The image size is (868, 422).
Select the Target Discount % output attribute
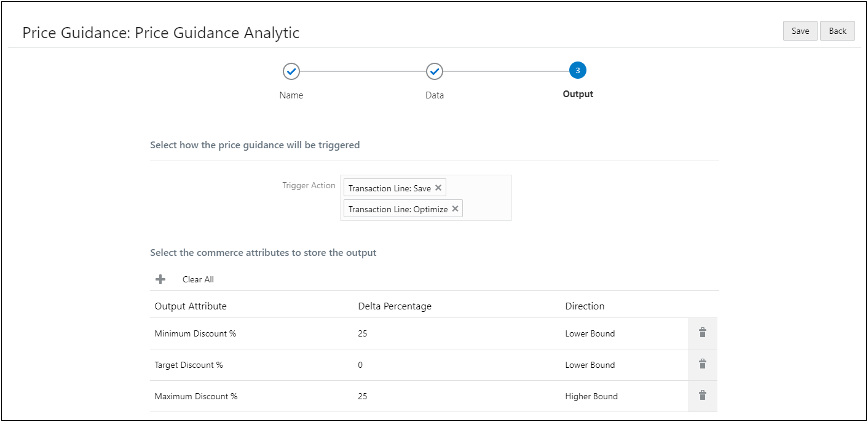[189, 365]
